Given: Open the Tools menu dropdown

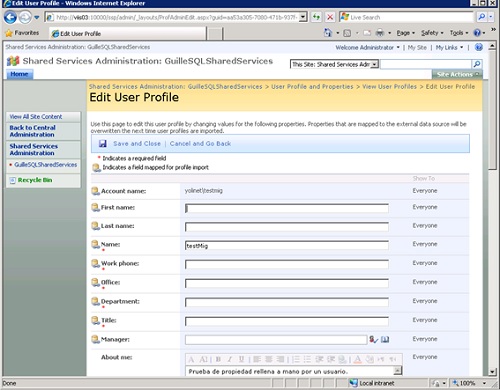Looking at the screenshot, I should (459, 33).
